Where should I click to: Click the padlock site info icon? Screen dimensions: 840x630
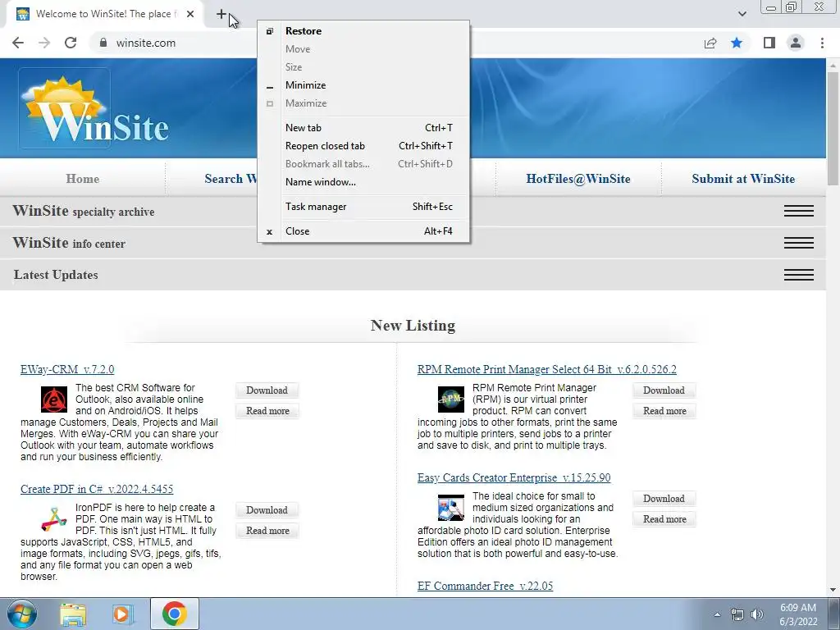pos(103,43)
